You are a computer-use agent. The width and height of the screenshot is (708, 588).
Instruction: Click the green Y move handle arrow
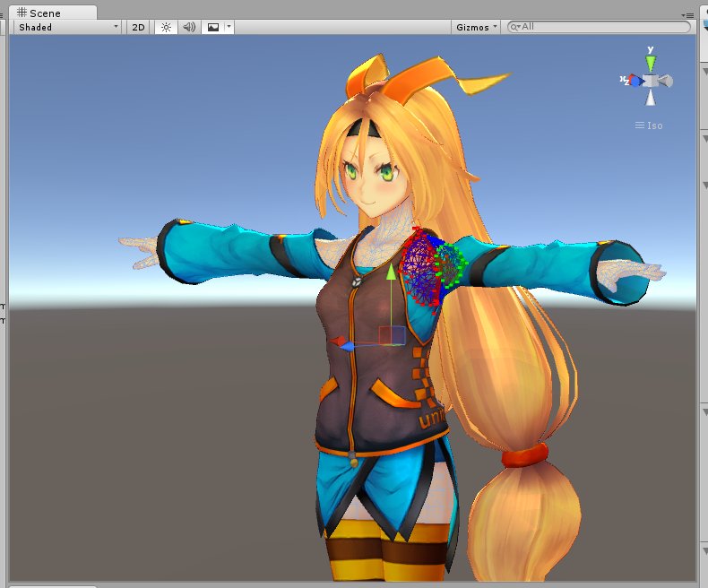tap(391, 272)
